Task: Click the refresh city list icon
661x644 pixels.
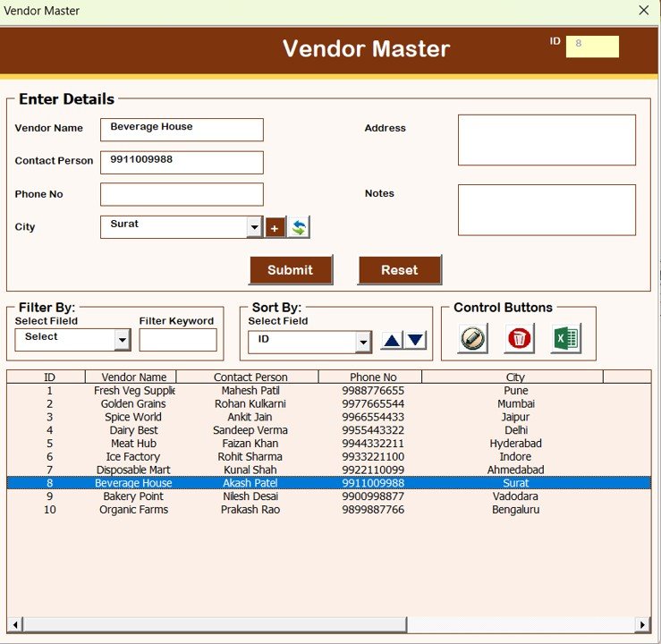Action: (299, 228)
